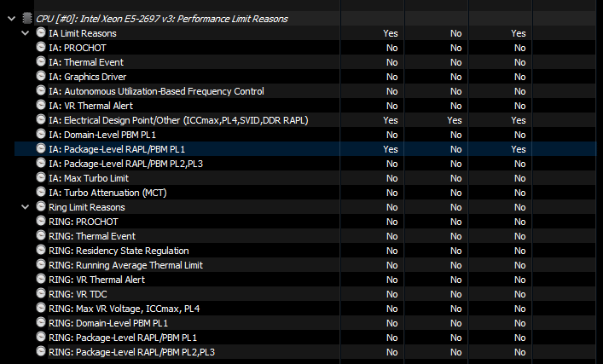Select the RING: Domain-Level PBM PL1 row
Image resolution: width=603 pixels, height=364 pixels.
(x=108, y=323)
